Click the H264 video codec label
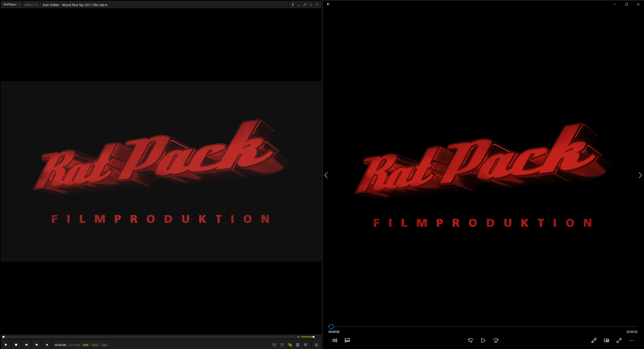The width and height of the screenshot is (644, 349). [x=95, y=345]
